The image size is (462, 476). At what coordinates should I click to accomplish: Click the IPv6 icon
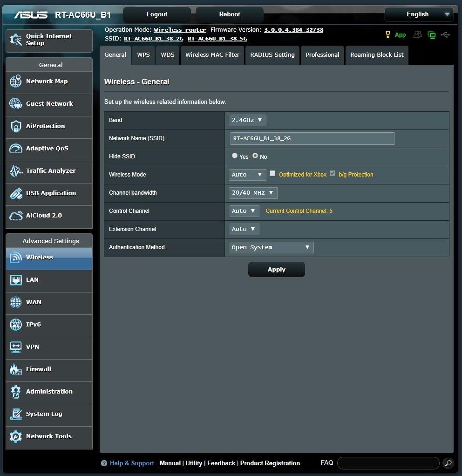tap(16, 325)
